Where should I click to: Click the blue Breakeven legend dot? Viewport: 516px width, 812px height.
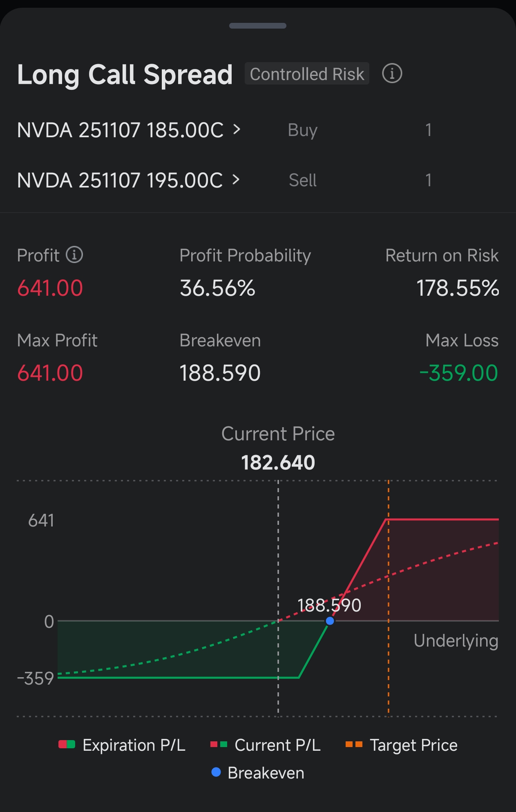pos(216,772)
